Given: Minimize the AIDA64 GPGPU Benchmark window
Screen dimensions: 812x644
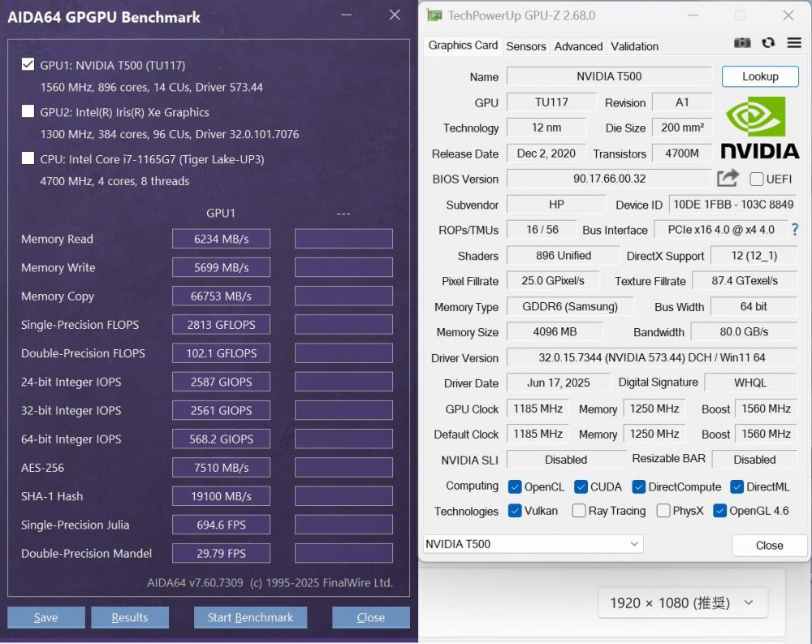Looking at the screenshot, I should (346, 15).
